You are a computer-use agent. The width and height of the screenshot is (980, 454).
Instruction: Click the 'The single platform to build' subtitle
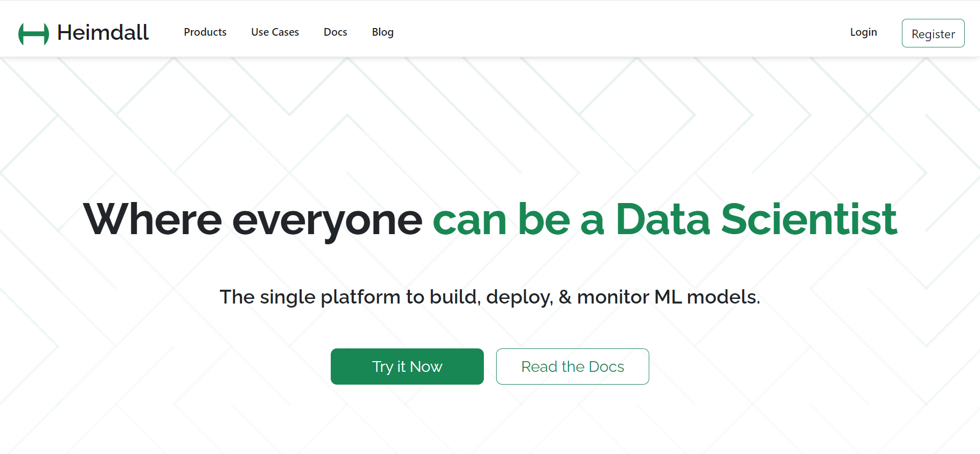point(490,297)
